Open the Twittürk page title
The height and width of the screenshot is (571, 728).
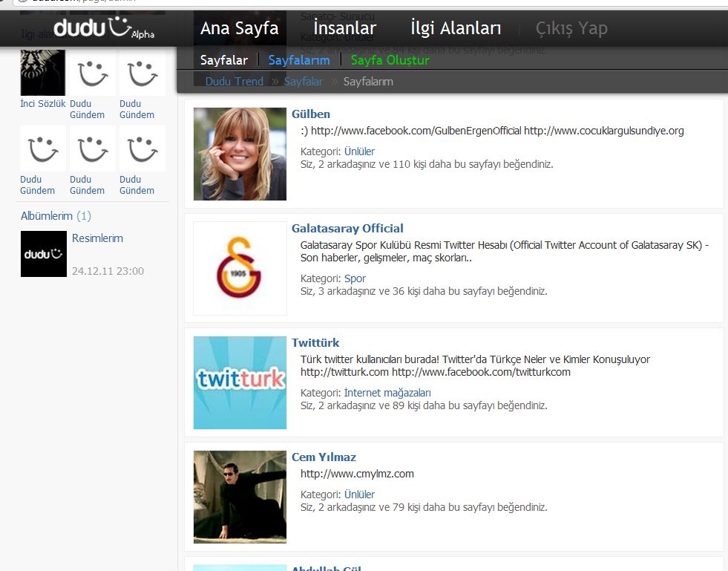coord(315,342)
